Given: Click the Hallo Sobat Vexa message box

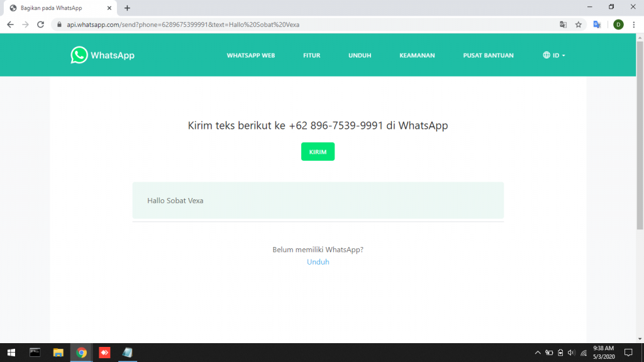Looking at the screenshot, I should click(318, 200).
